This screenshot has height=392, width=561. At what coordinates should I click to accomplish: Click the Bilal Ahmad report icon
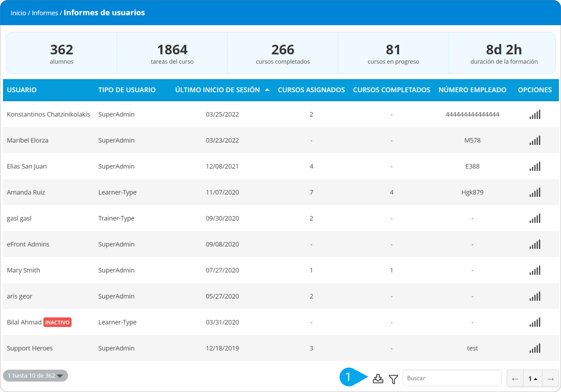tap(535, 322)
